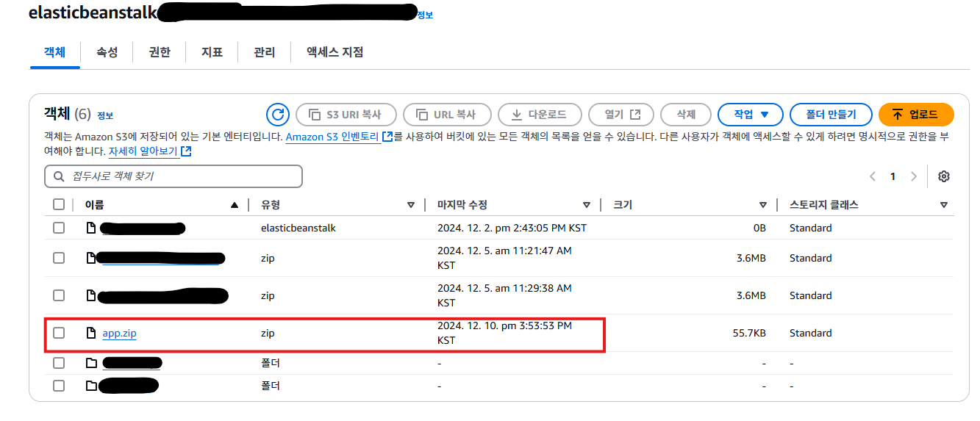This screenshot has height=421, width=980.
Task: Click the 다운로드 button
Action: pos(540,115)
